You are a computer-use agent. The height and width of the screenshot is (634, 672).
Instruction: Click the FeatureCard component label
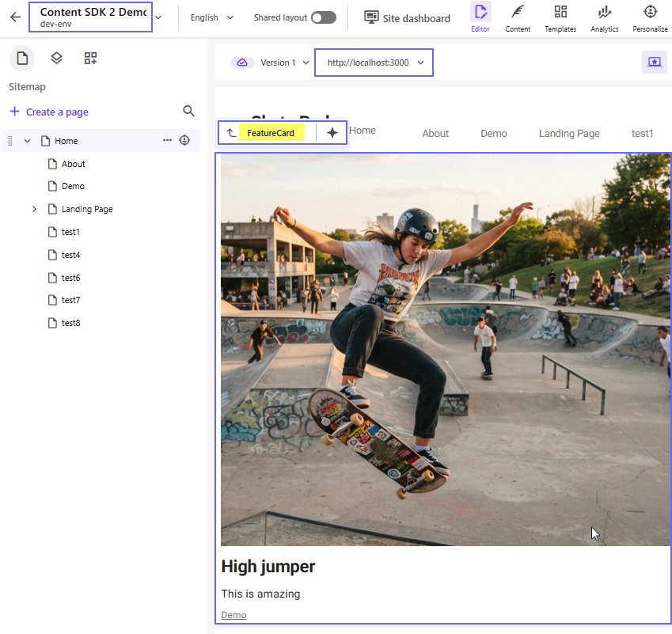271,133
